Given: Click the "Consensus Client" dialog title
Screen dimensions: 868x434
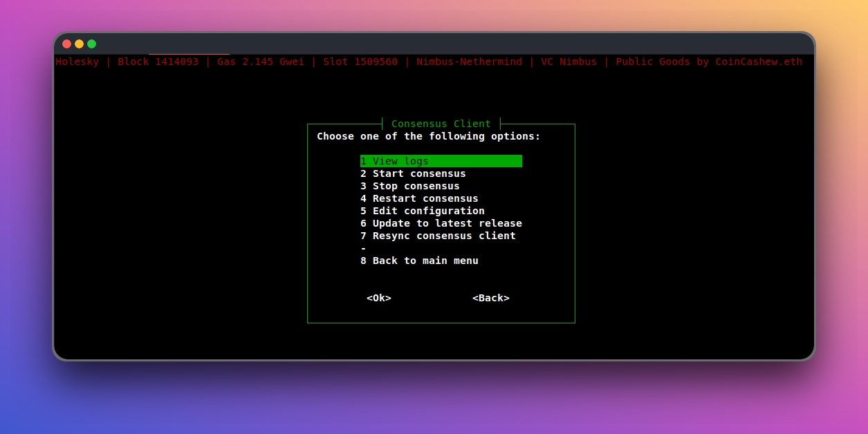Looking at the screenshot, I should 441,124.
